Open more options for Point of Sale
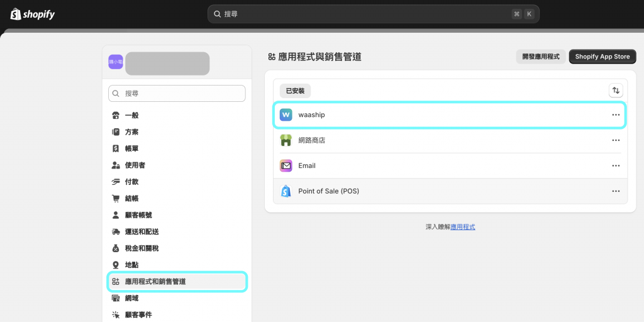 tap(616, 191)
